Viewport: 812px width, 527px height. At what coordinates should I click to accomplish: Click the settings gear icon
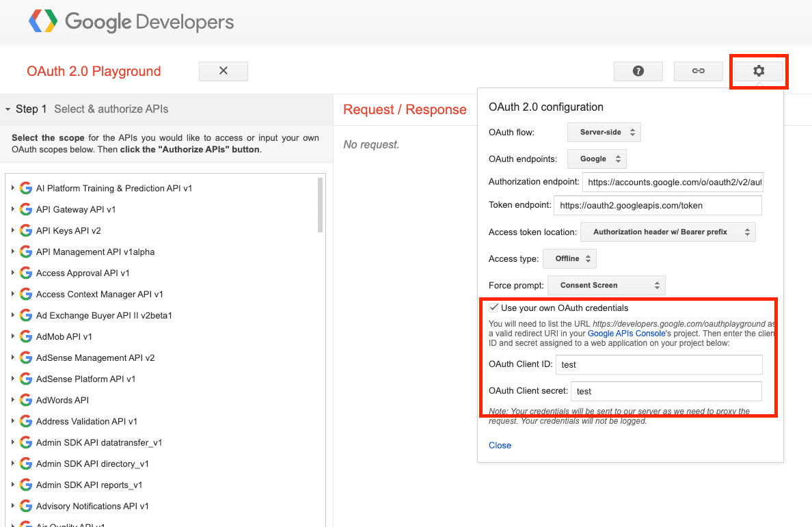(759, 71)
